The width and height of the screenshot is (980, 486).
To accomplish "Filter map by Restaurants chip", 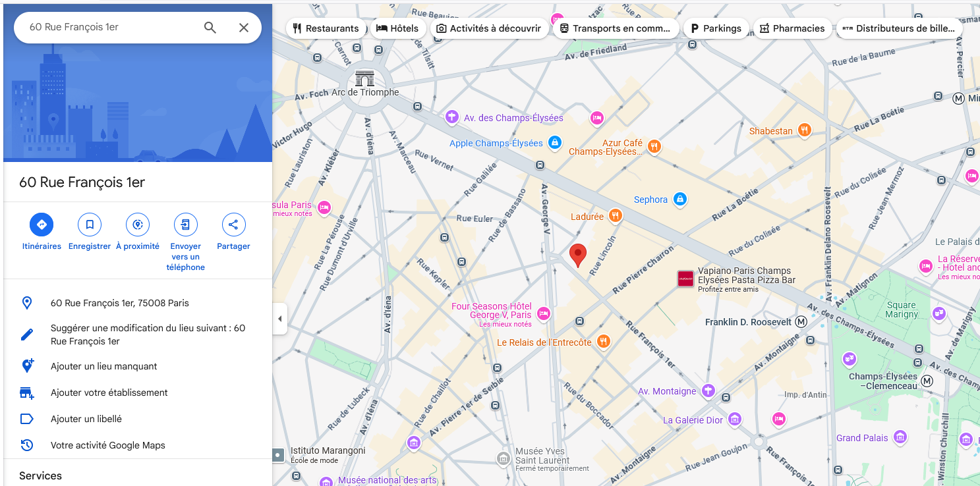I will click(326, 28).
